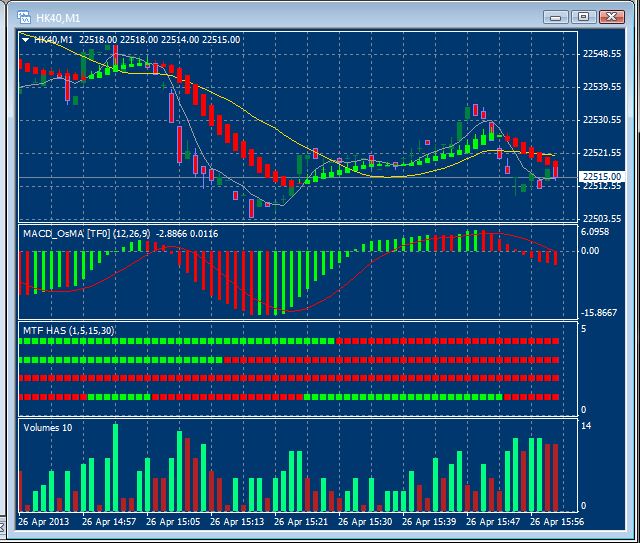Click the 22521.55 price scale value
The height and width of the screenshot is (543, 640).
coord(602,153)
